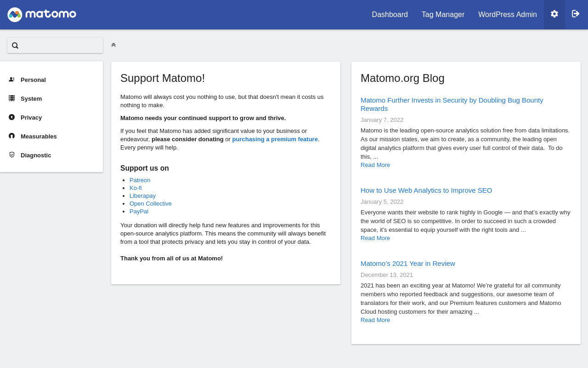Go to the Dashboard menu
Screen dimensions: 588x368
click(390, 15)
